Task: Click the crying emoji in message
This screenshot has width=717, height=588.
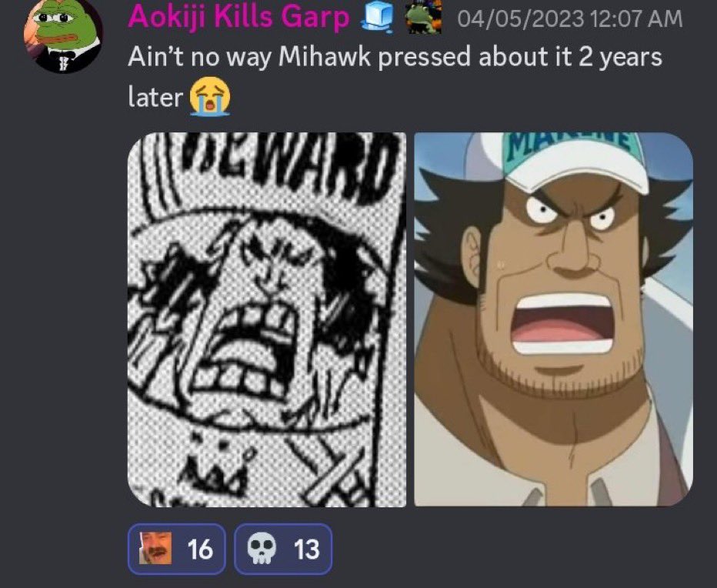Action: click(x=210, y=96)
